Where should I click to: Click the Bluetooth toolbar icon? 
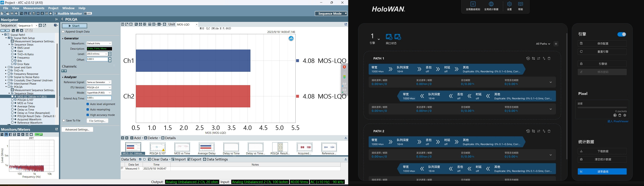click(42, 14)
